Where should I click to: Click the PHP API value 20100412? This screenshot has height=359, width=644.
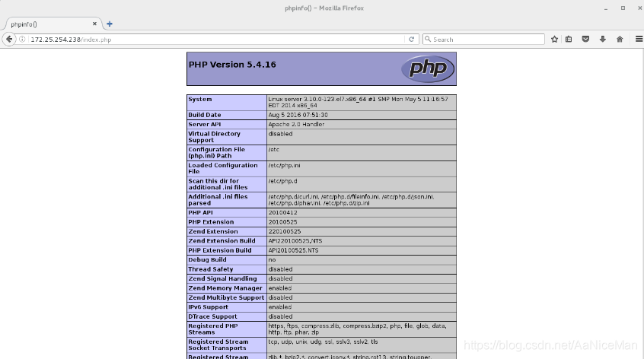[x=282, y=212]
